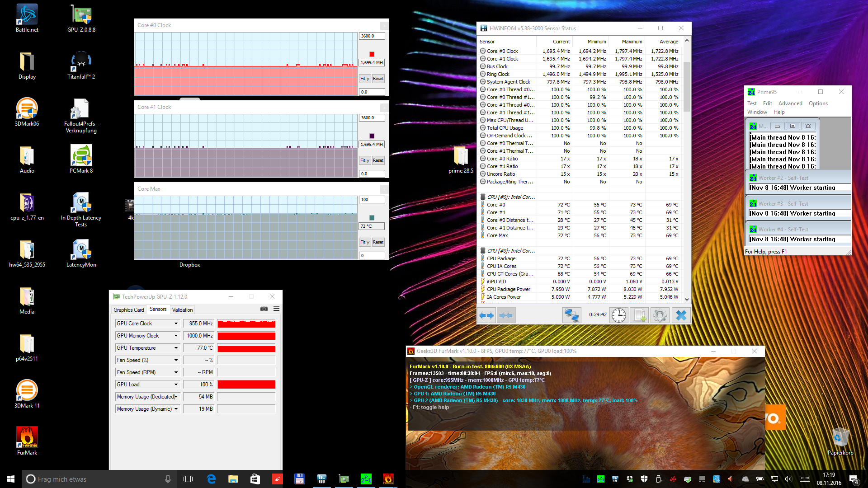Screen dimensions: 868x488
Task: Switch to GPU-Z Graphics Card tab
Action: point(129,310)
